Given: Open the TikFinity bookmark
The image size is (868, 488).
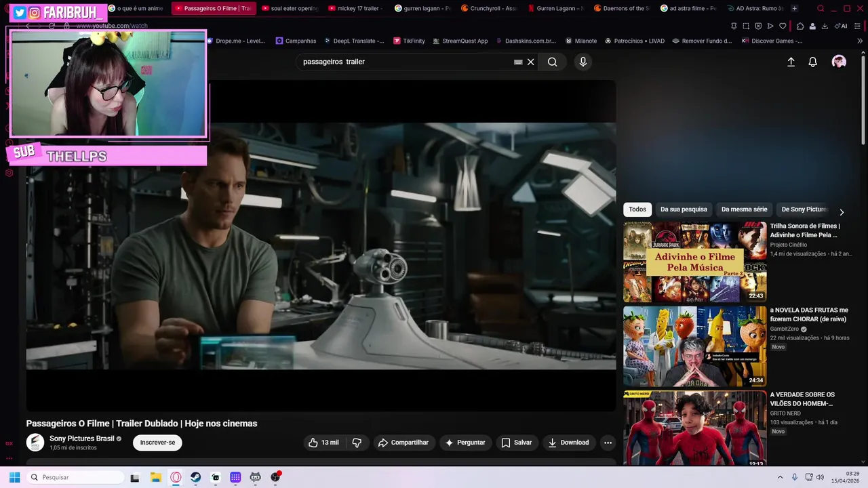Looking at the screenshot, I should pyautogui.click(x=409, y=41).
